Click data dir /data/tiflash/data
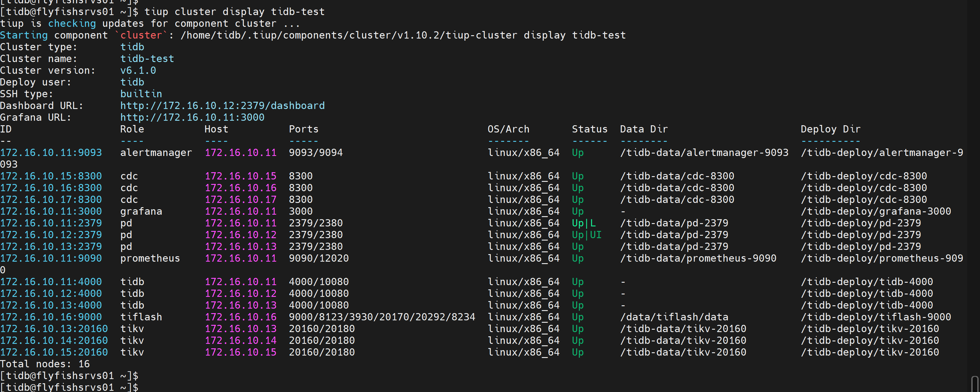The image size is (980, 392). tap(674, 317)
